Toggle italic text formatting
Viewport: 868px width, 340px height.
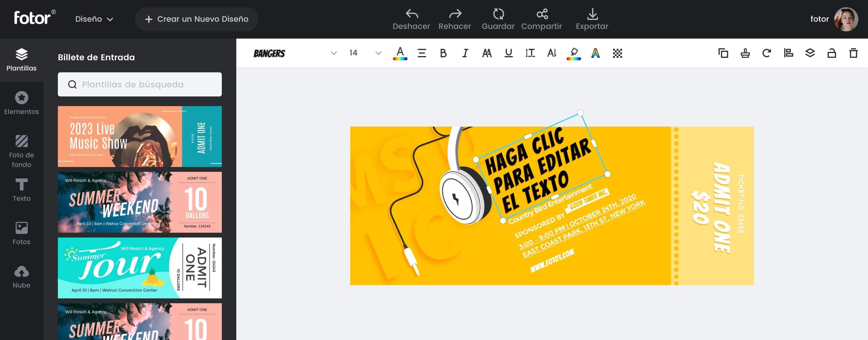click(465, 53)
